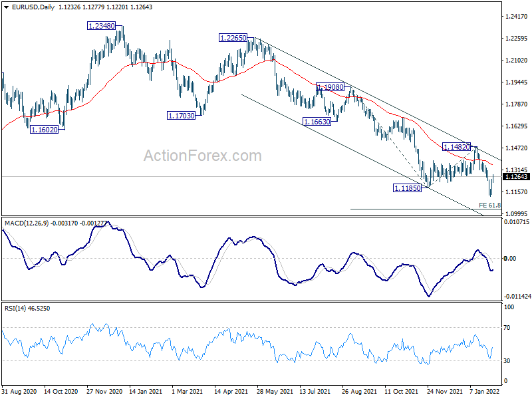Click the RSI axis level 70
Screen dimensions: 532x399
(507, 328)
